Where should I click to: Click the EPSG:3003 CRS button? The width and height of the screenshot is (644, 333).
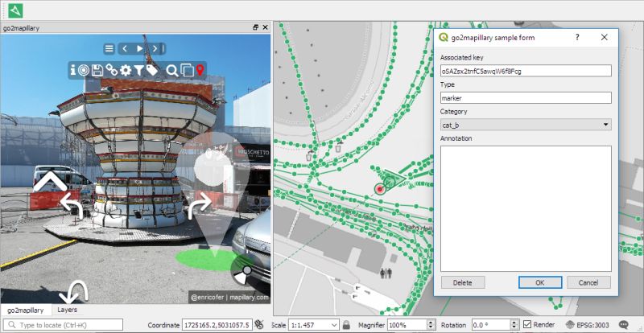588,325
